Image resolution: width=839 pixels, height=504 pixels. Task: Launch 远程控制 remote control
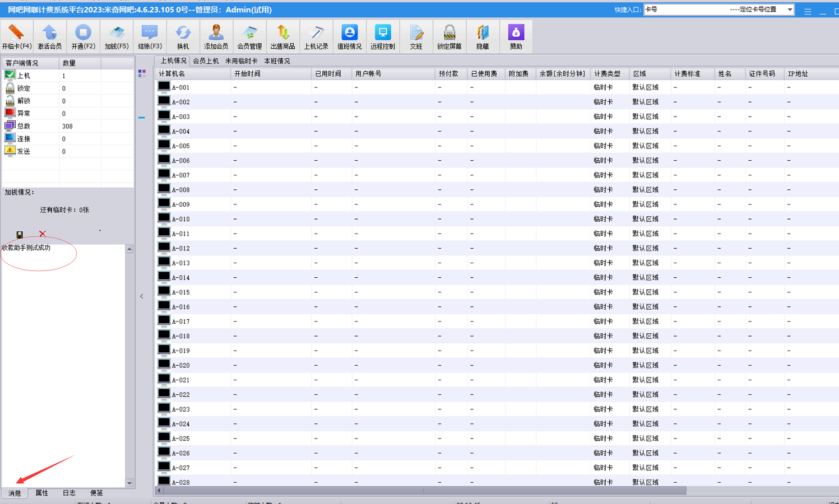coord(382,36)
